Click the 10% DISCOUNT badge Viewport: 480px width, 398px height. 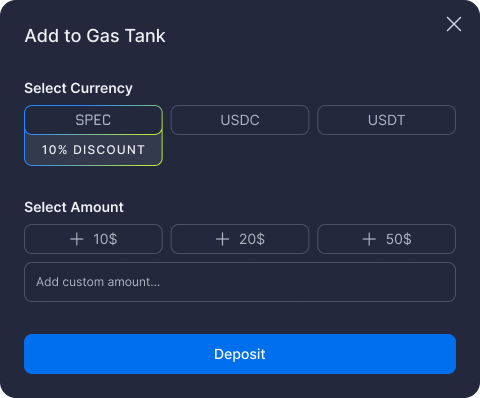[x=93, y=150]
